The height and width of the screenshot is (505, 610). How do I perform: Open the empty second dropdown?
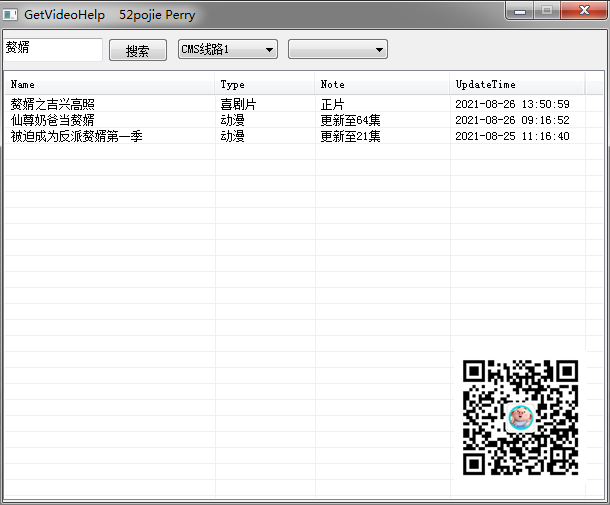[x=338, y=49]
